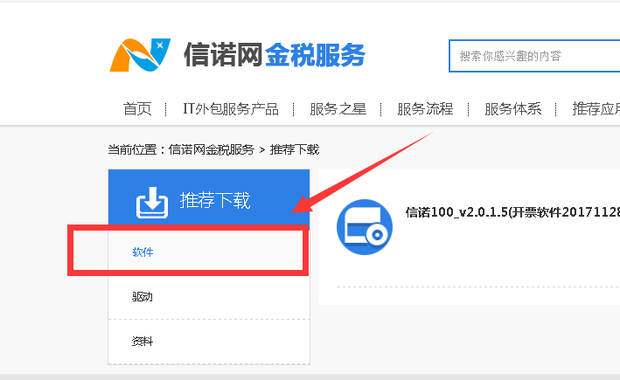Screen dimensions: 620x380
Task: Click the 信诺网金税服务 site title text
Action: (274, 55)
